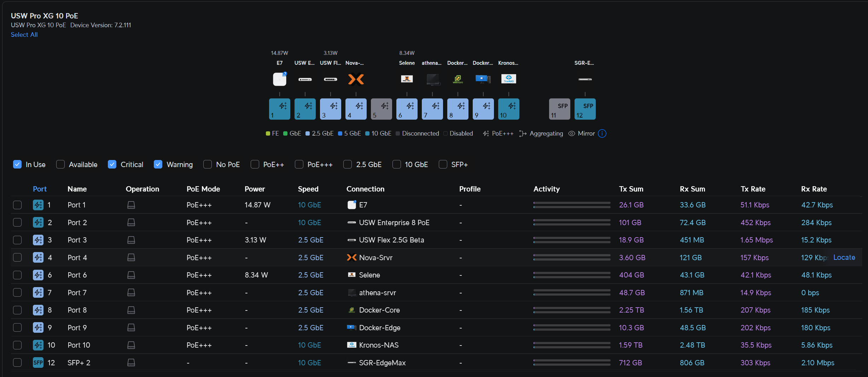Click the Select All link

click(24, 35)
